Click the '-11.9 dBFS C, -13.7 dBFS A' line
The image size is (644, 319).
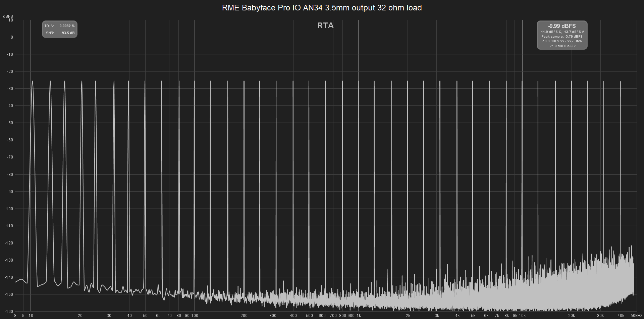(x=562, y=32)
